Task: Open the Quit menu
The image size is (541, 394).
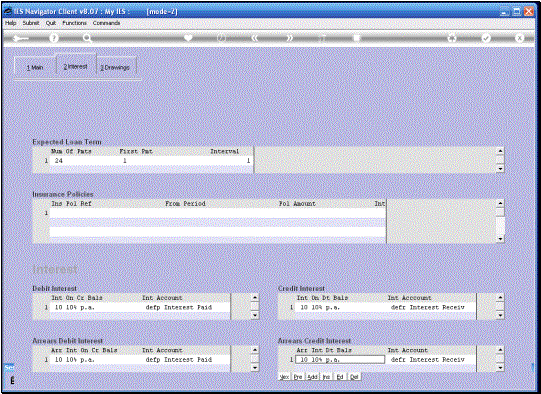Action: click(51, 23)
